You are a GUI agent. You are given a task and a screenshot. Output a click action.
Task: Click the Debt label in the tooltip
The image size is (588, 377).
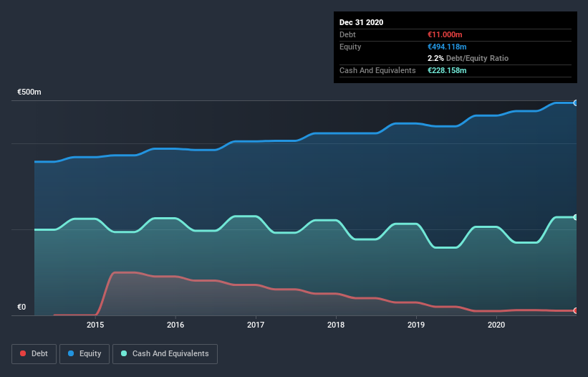coord(347,34)
